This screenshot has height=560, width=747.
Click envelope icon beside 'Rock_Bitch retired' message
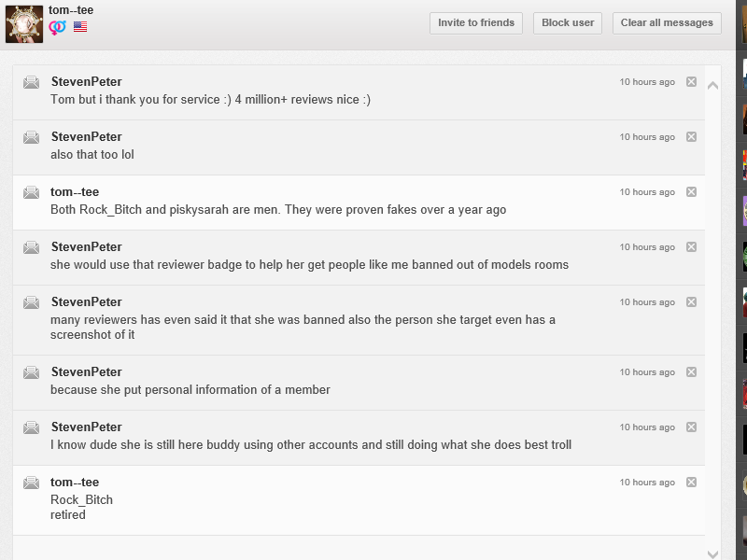(32, 483)
